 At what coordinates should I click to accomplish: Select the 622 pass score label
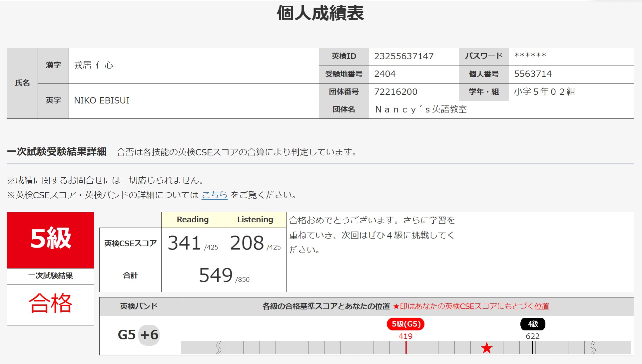(x=532, y=336)
